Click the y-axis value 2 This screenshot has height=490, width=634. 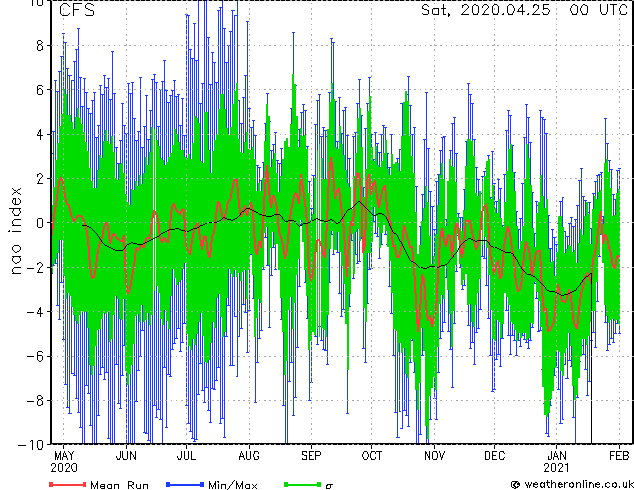(40, 179)
